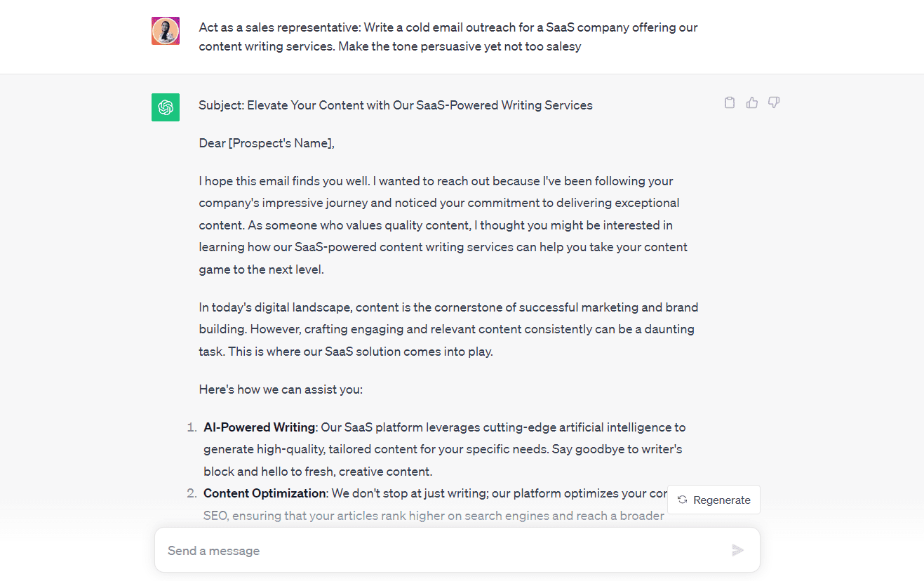Screen dimensions: 924x581
Task: Toggle negative feedback on the response
Action: [x=774, y=102]
